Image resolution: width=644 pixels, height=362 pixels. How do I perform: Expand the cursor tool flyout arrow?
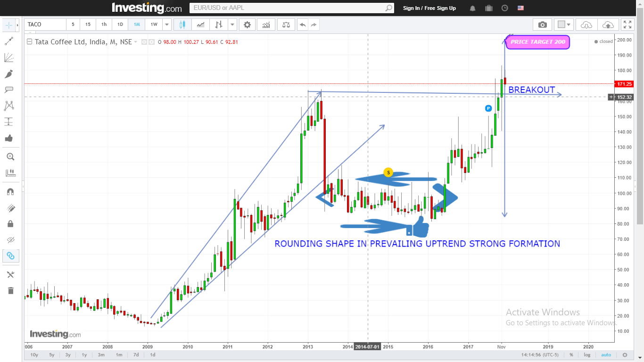18,25
